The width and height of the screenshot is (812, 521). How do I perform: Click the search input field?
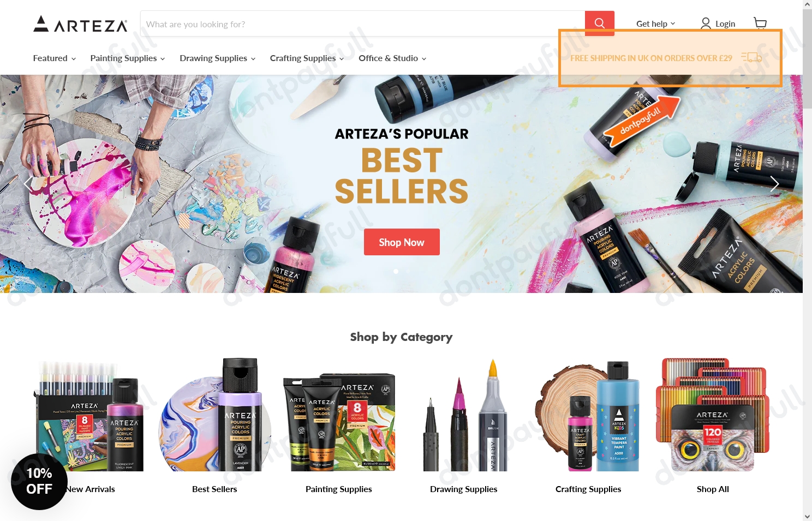362,23
